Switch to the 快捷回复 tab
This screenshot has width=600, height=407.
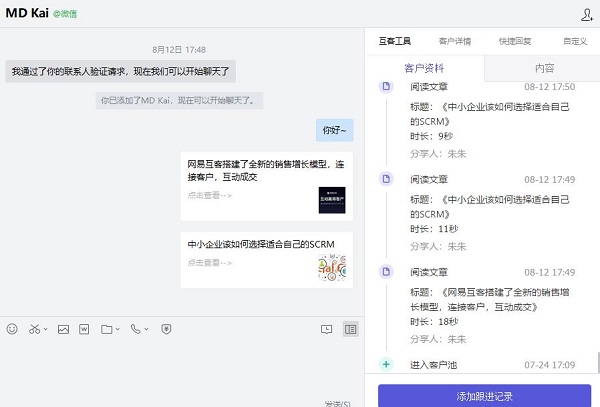(513, 41)
